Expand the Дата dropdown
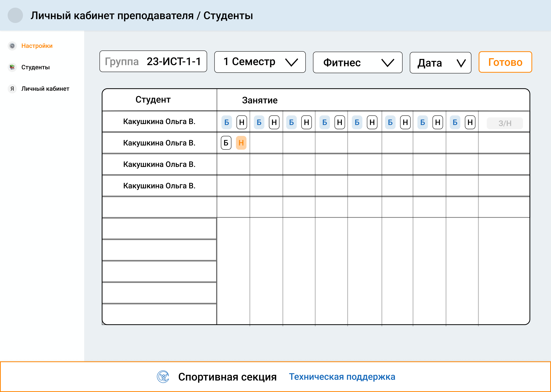The image size is (551, 392). coord(440,63)
